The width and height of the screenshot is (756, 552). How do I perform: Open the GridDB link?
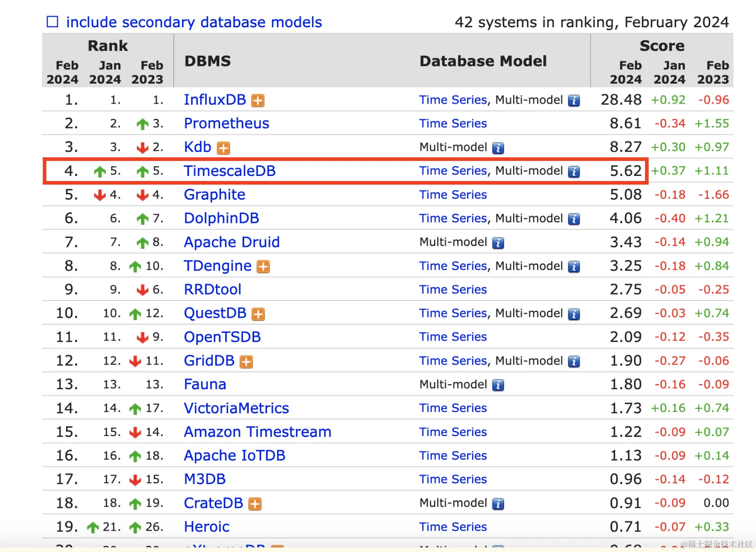pos(209,361)
